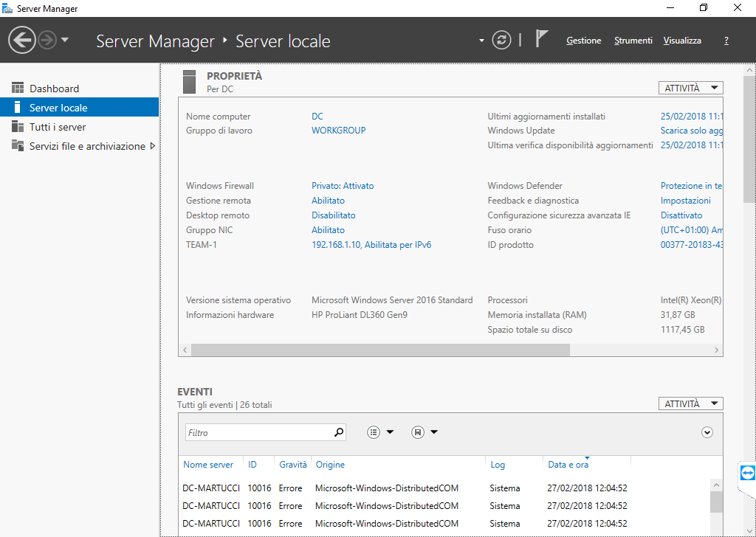This screenshot has width=756, height=537.
Task: Open the Gestione menu
Action: click(x=583, y=41)
